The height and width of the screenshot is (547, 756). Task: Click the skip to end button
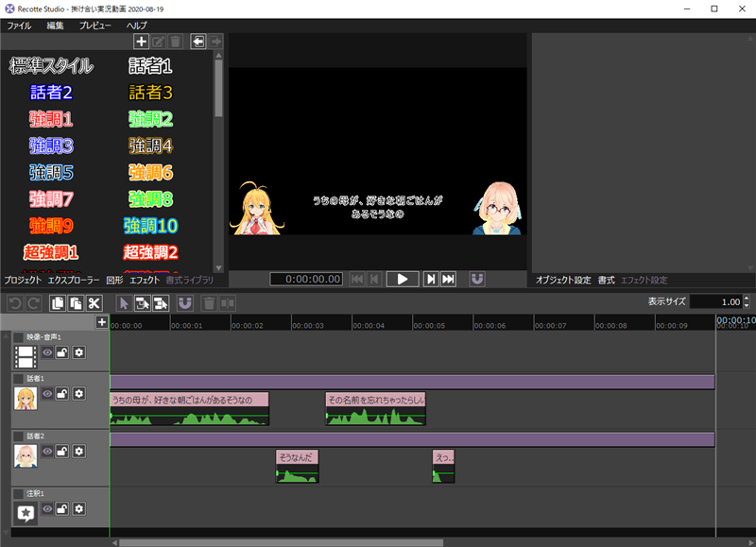pos(448,279)
